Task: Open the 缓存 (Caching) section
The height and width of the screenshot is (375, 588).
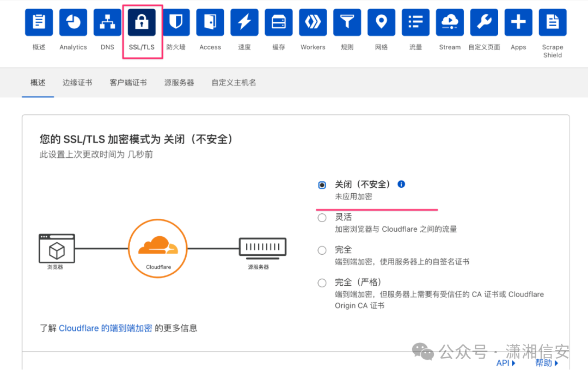Action: click(x=279, y=22)
